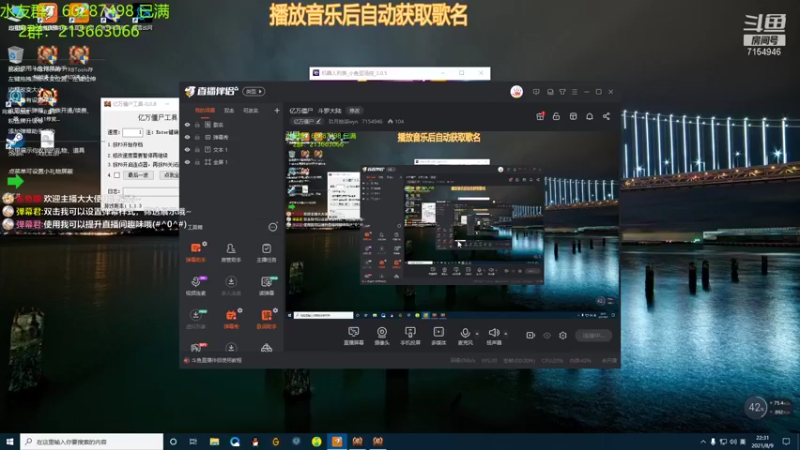Tick the checkbox in 亿万僵尸工具 window
800x450 pixels.
(x=117, y=175)
